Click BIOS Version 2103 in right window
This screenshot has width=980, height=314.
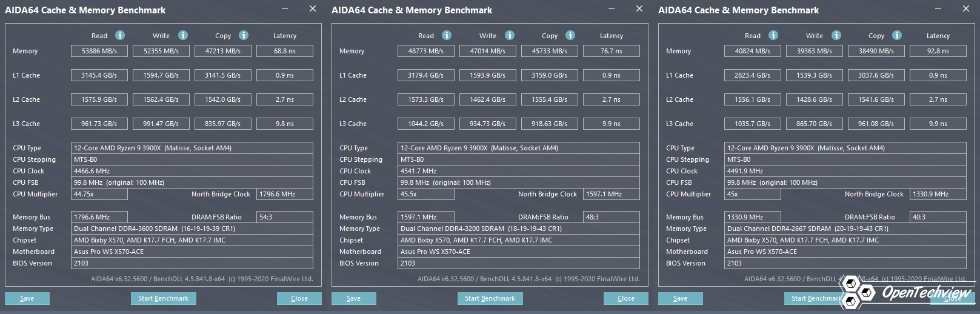tap(845, 263)
